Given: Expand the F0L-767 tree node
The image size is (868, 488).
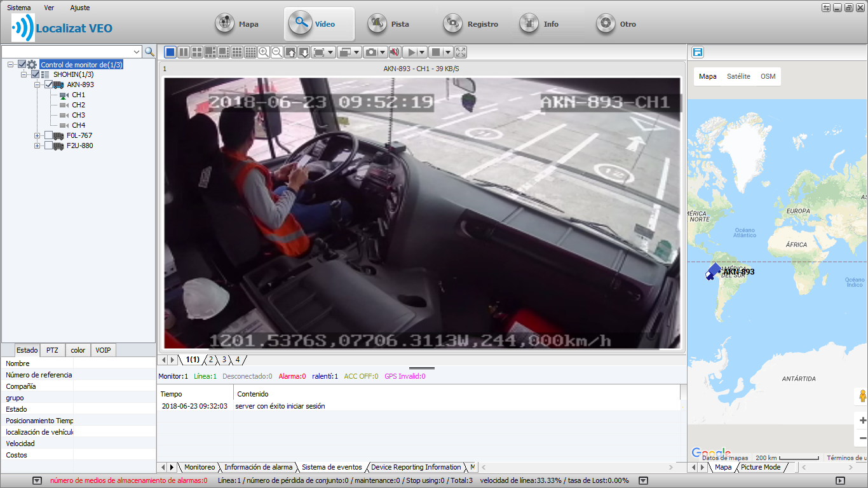Looking at the screenshot, I should [x=37, y=135].
